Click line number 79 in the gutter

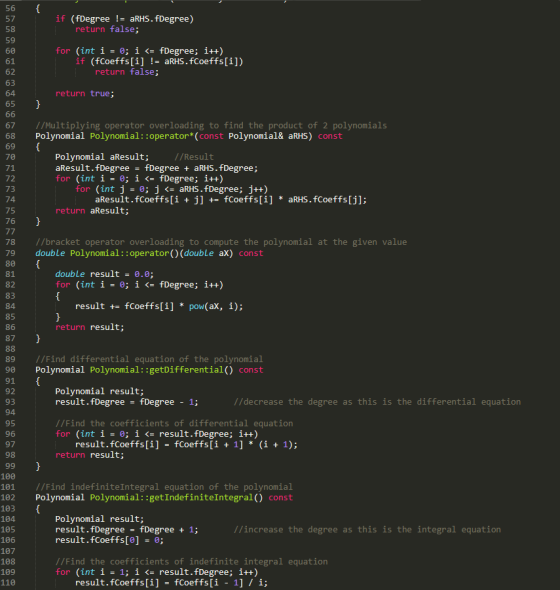10,253
